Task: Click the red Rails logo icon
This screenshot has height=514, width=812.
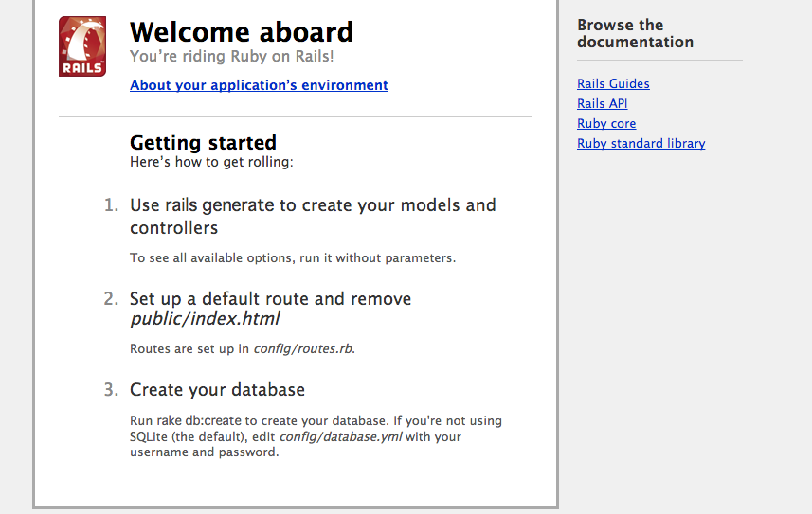Action: 82,46
